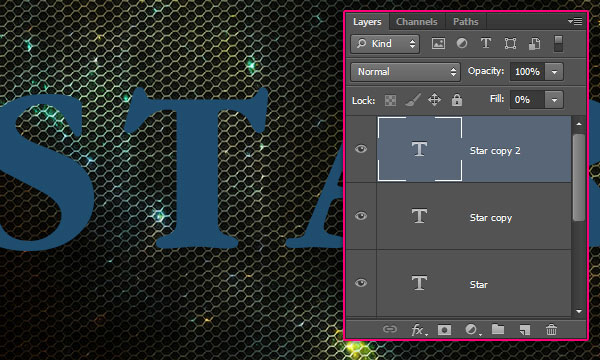The image size is (600, 360).
Task: Filter for smart objects icon
Action: point(535,44)
